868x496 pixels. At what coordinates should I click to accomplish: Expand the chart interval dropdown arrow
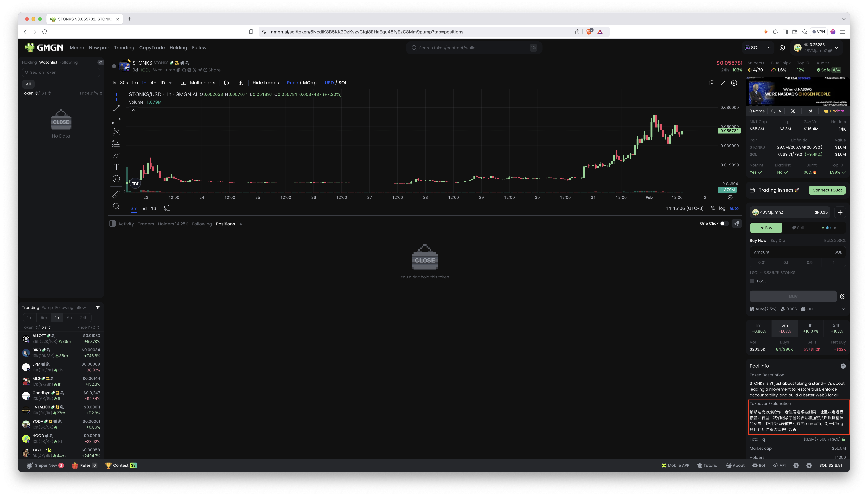(x=170, y=83)
